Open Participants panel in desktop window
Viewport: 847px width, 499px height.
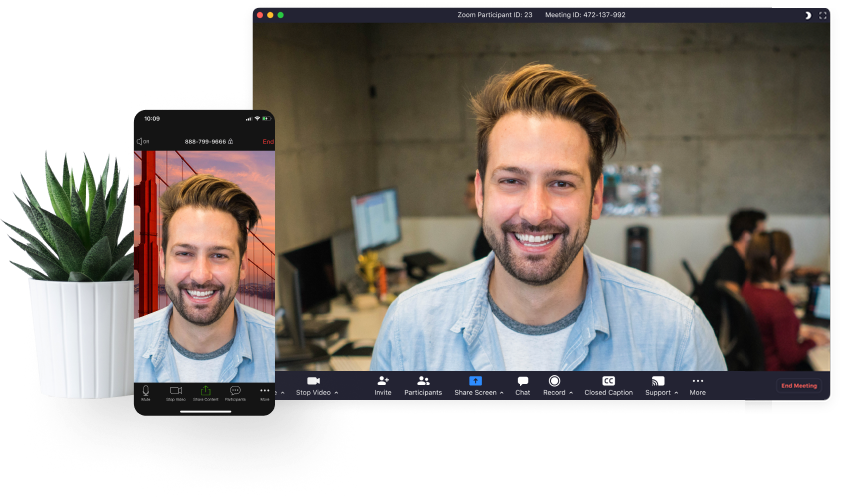click(423, 386)
